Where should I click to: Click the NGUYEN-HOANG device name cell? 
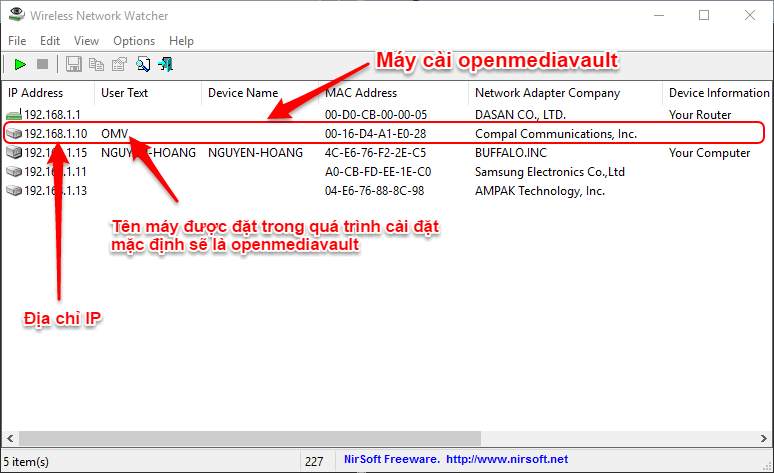tap(255, 153)
